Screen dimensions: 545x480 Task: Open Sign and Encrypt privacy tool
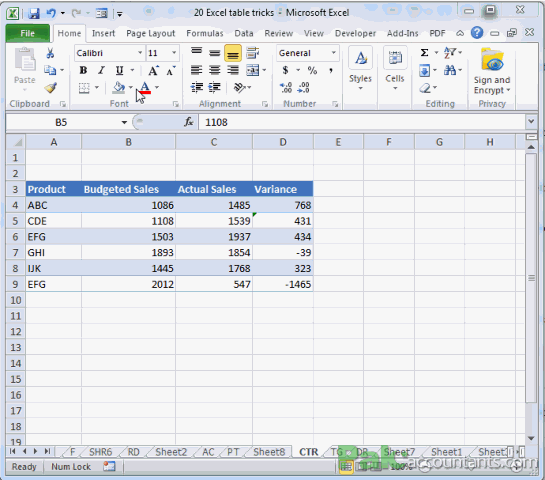click(x=492, y=71)
